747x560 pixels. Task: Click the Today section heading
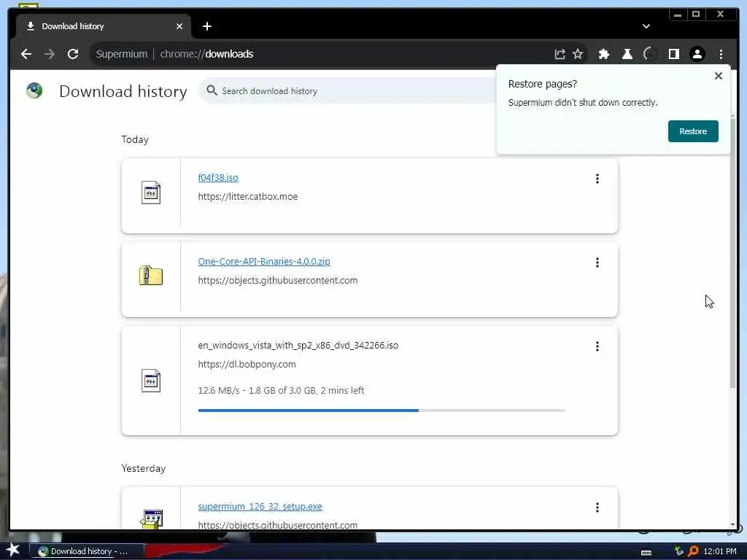tap(135, 139)
